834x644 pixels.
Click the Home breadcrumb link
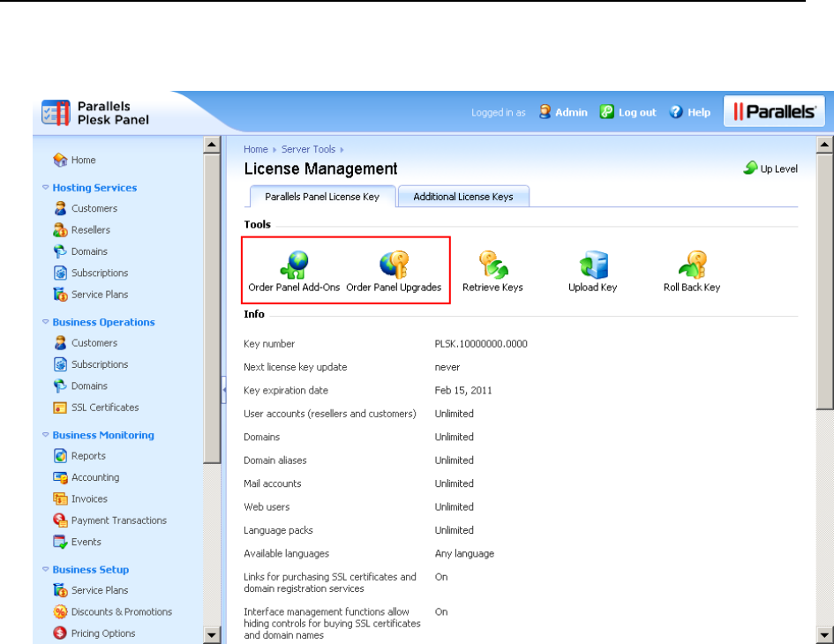pos(256,149)
